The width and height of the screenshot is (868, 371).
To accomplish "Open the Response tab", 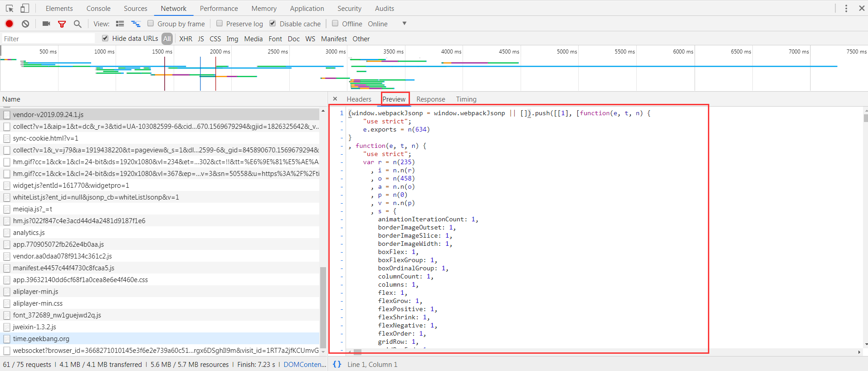I will (x=431, y=99).
